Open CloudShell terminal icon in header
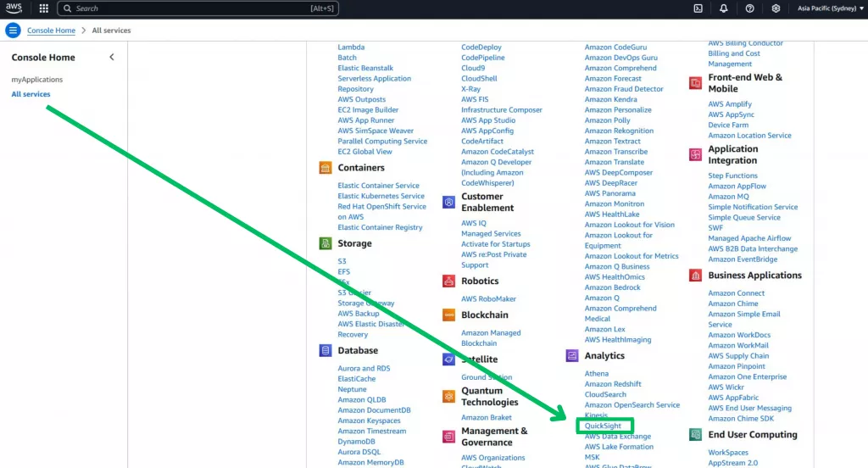The width and height of the screenshot is (868, 468). pos(698,8)
